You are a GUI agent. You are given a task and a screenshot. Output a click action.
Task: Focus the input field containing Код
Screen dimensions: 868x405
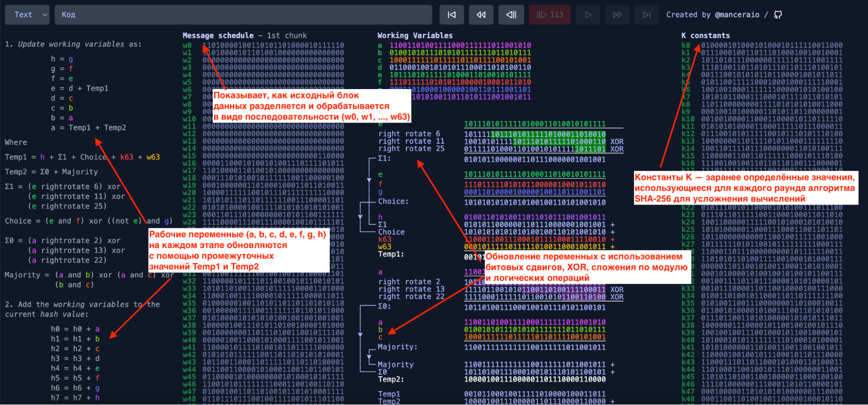(x=243, y=15)
